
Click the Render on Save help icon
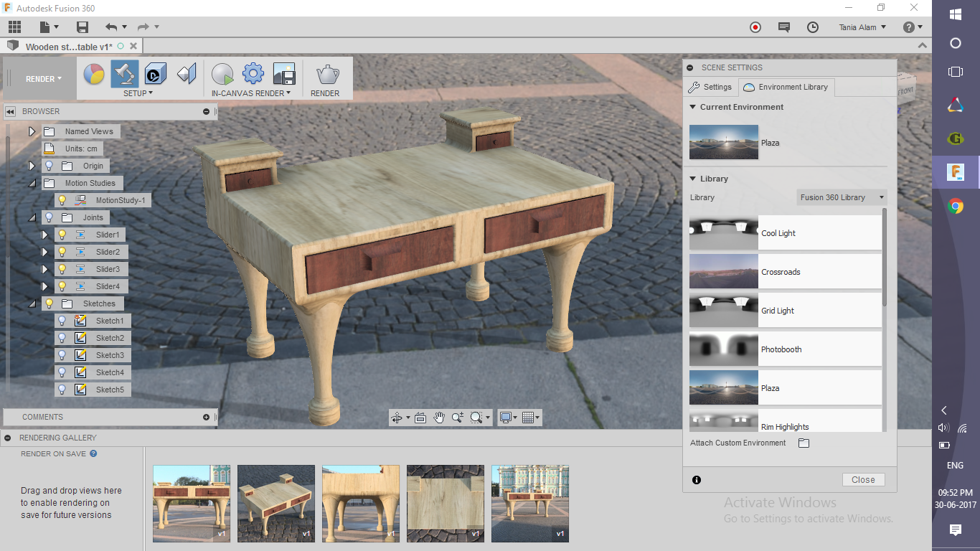[x=93, y=453]
